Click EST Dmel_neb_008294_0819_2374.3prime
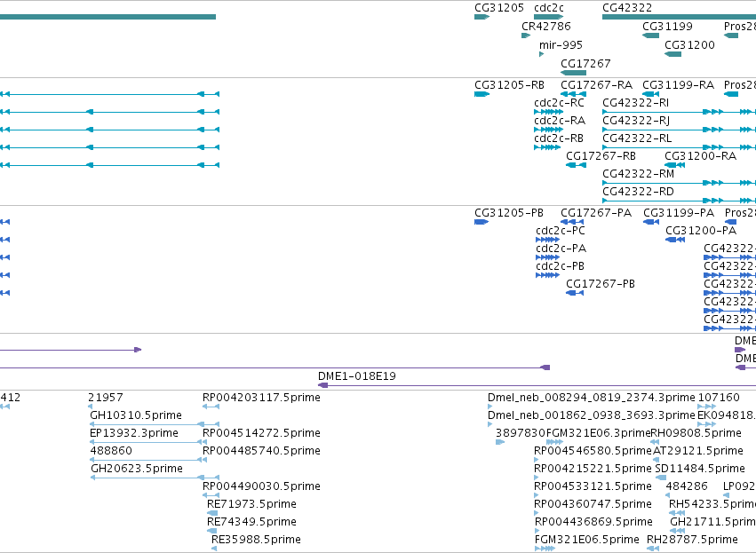Image resolution: width=756 pixels, height=553 pixels. tap(592, 398)
